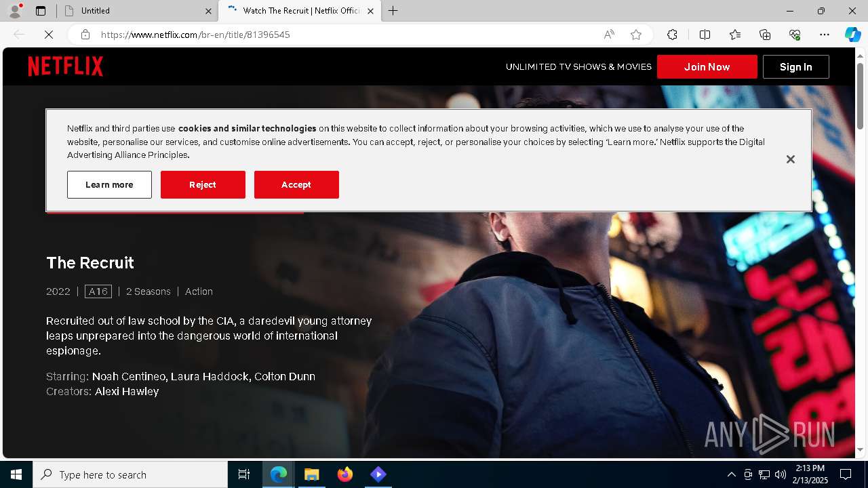Click the Sign In button
This screenshot has height=488, width=868.
coord(796,66)
